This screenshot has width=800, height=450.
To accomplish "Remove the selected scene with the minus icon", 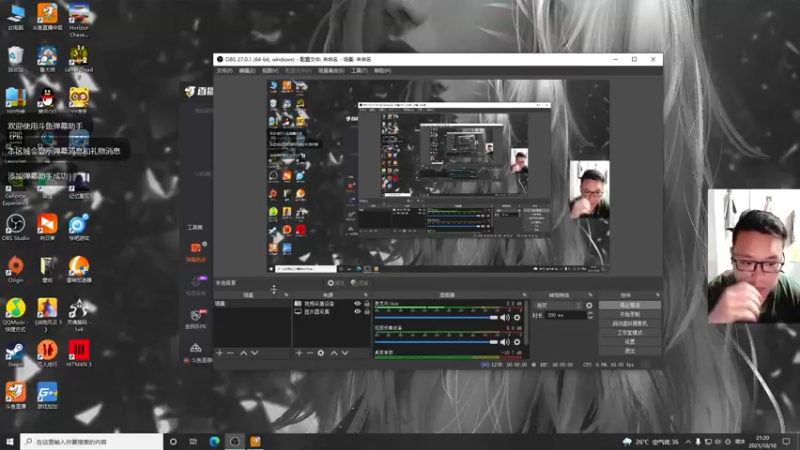I will click(231, 353).
